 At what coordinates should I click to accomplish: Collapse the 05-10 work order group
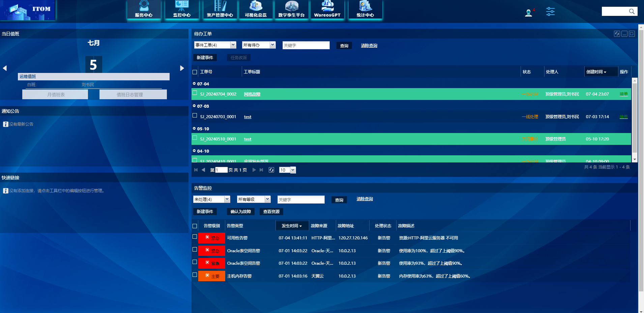coord(194,128)
